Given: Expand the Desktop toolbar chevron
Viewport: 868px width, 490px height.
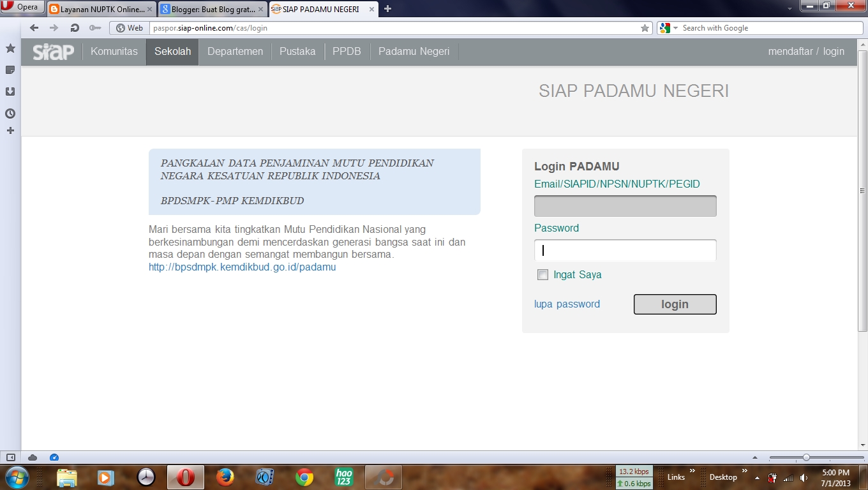Looking at the screenshot, I should [x=744, y=471].
